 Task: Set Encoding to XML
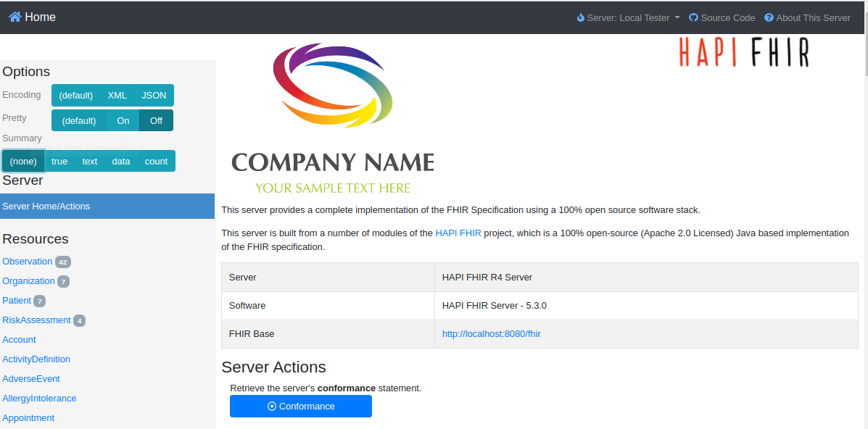point(117,95)
